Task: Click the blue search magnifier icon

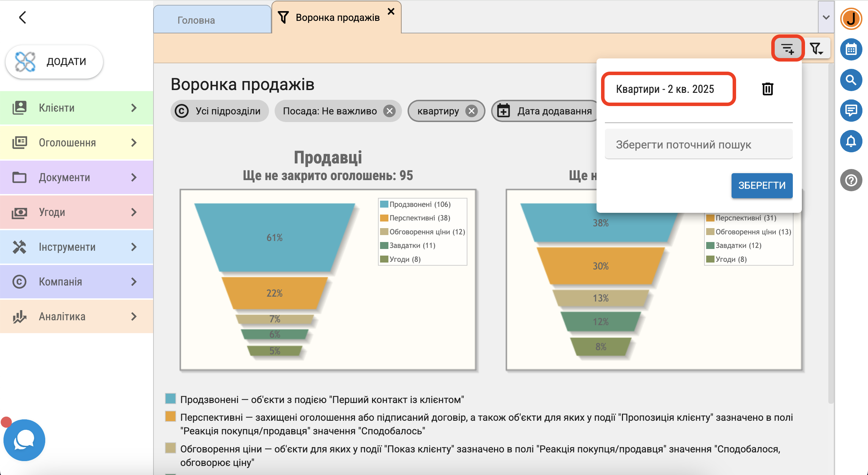Action: coord(851,80)
